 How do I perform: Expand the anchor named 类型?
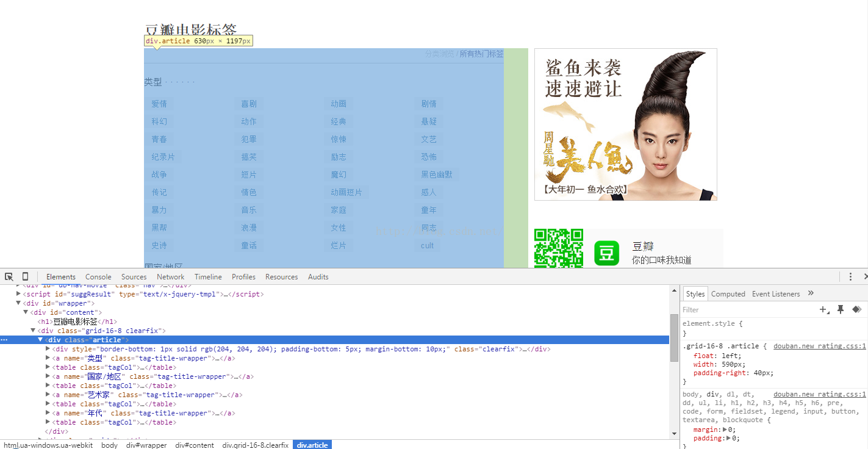click(48, 358)
